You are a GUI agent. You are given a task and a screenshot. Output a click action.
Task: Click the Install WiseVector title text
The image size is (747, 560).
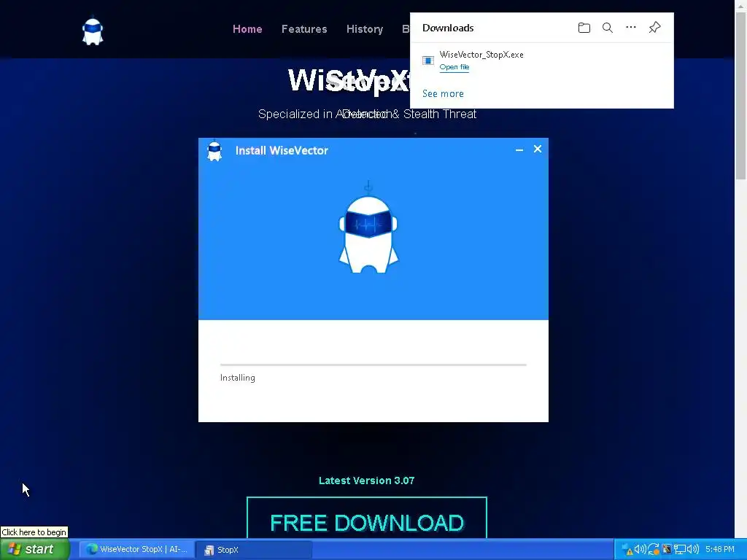coord(282,150)
